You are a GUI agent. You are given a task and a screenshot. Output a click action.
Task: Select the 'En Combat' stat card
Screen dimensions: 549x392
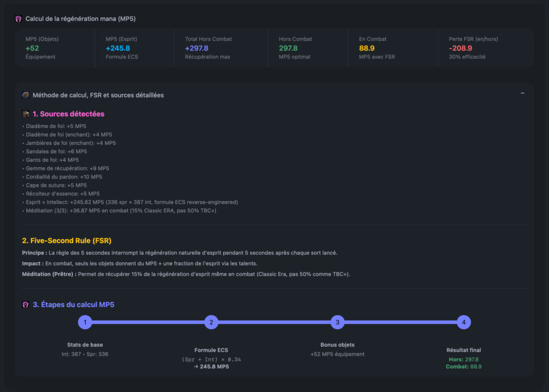398,48
